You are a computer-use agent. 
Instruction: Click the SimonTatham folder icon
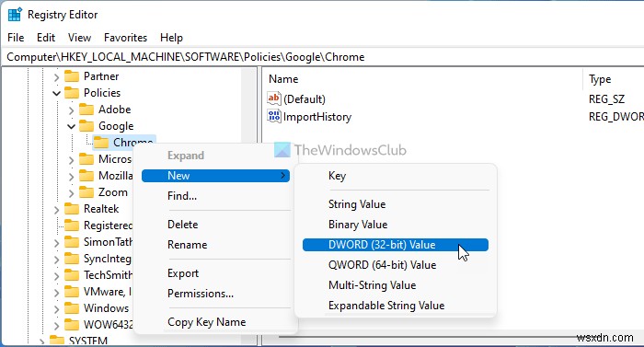tap(72, 242)
